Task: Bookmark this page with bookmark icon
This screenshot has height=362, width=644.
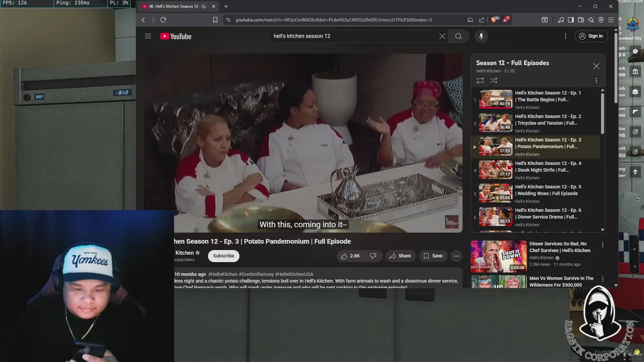Action: (215, 20)
